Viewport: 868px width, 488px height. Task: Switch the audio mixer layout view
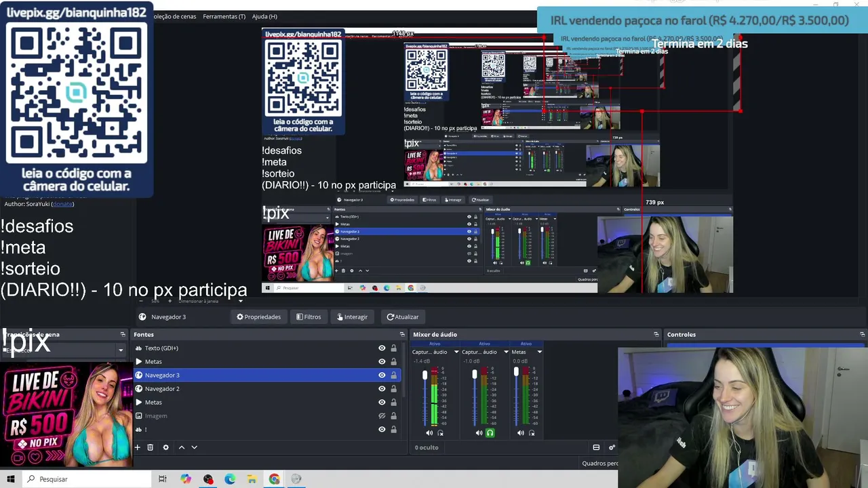596,447
